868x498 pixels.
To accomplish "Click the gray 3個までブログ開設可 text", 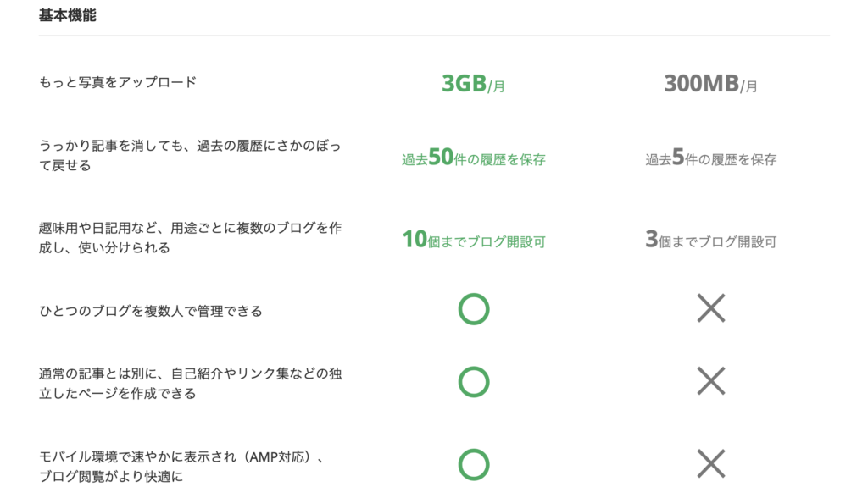I will coord(710,241).
